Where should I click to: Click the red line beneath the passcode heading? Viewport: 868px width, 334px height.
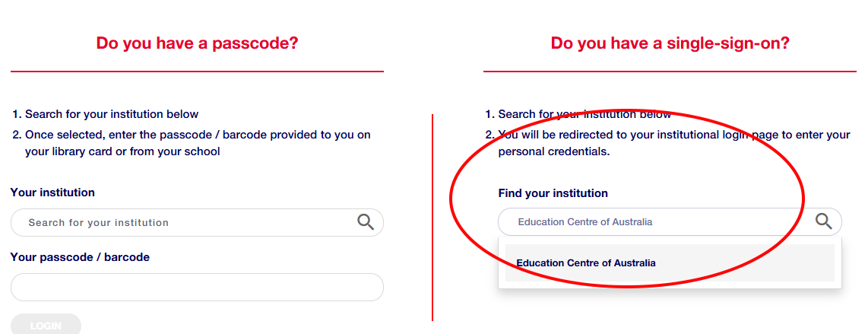tap(197, 72)
